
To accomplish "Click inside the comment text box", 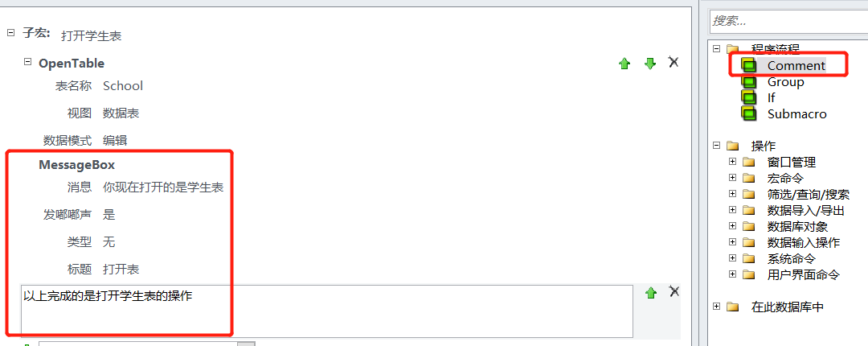I will 321,310.
